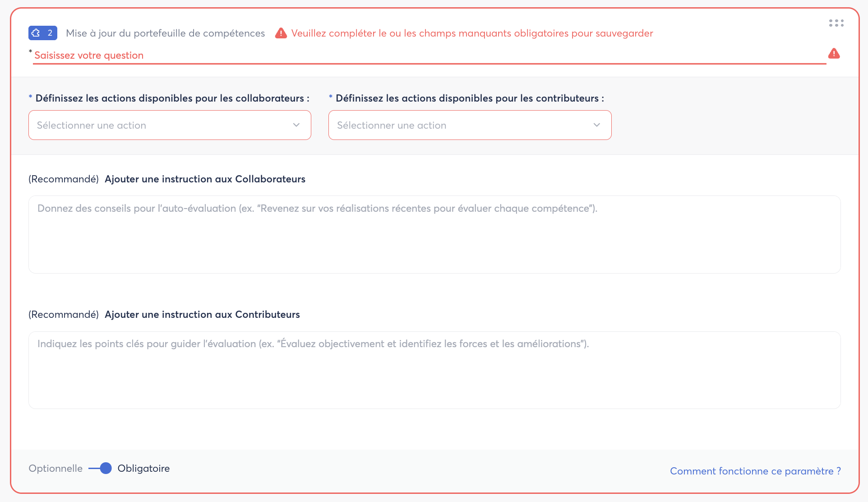Toggle the Optionnelle/Obligatoire switch
The image size is (868, 502).
(x=101, y=469)
